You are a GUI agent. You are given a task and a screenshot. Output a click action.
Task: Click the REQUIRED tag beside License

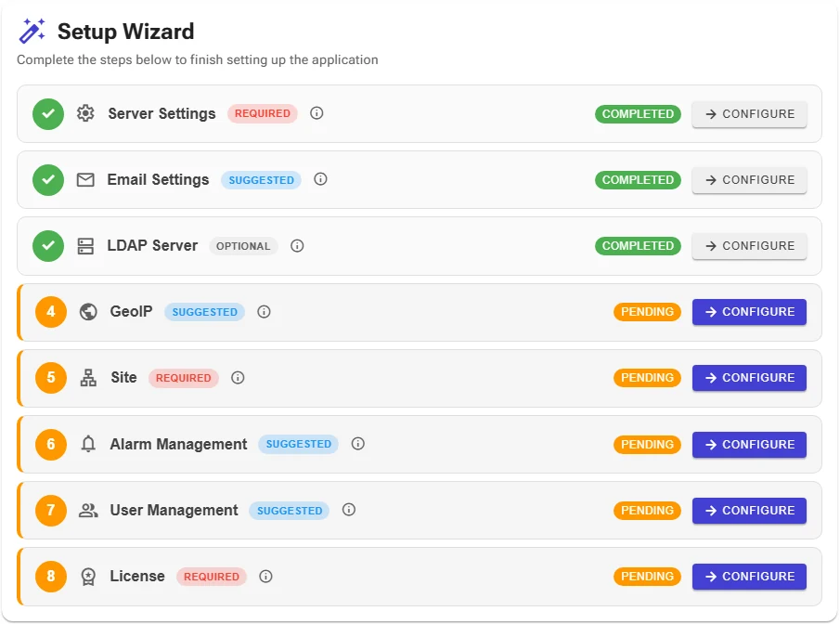212,577
